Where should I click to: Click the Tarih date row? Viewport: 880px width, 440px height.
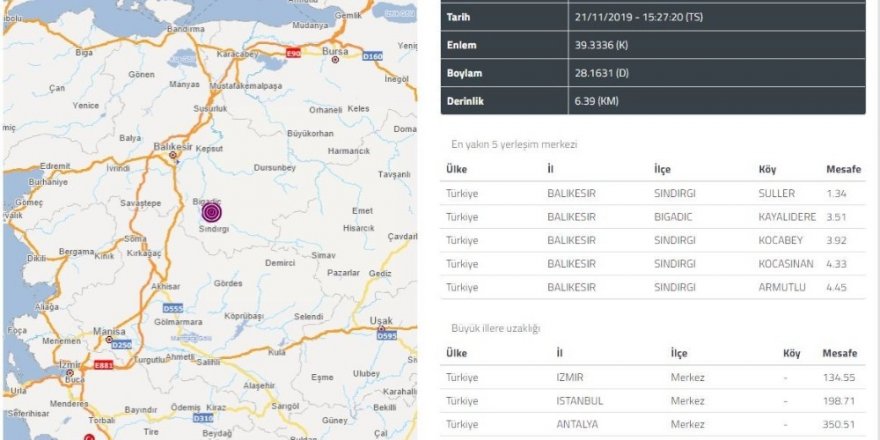(x=653, y=17)
